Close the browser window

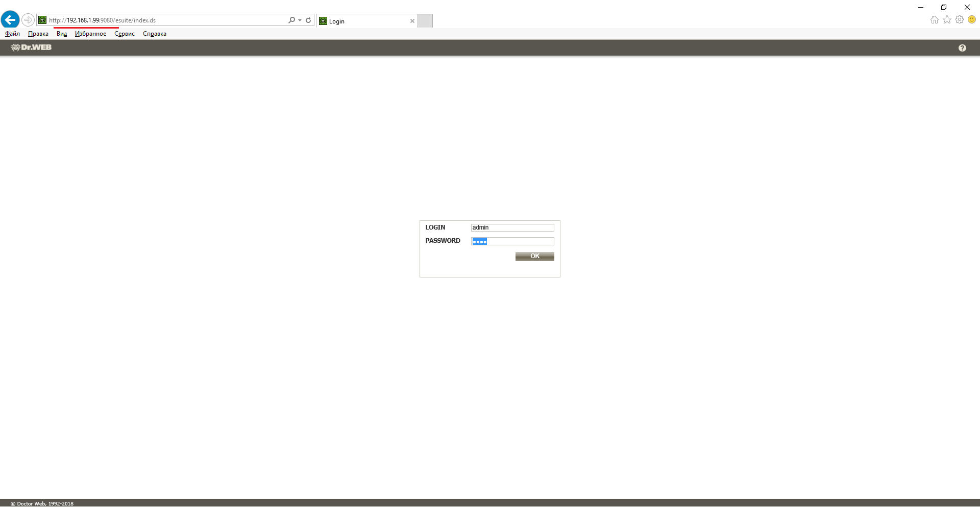point(967,7)
